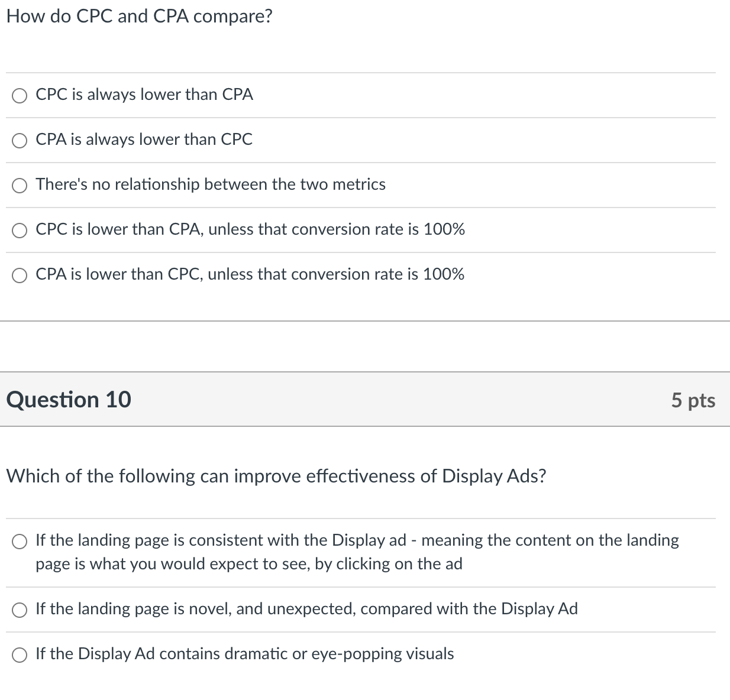Viewport: 730px width, 700px height.
Task: Select 'If the landing page is novel, and unexpected'
Action: pos(20,610)
